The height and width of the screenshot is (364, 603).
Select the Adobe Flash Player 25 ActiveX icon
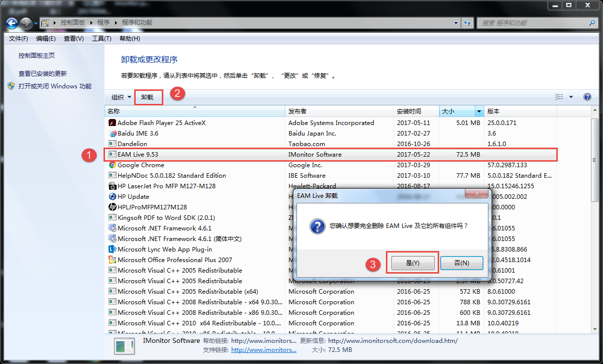click(113, 123)
